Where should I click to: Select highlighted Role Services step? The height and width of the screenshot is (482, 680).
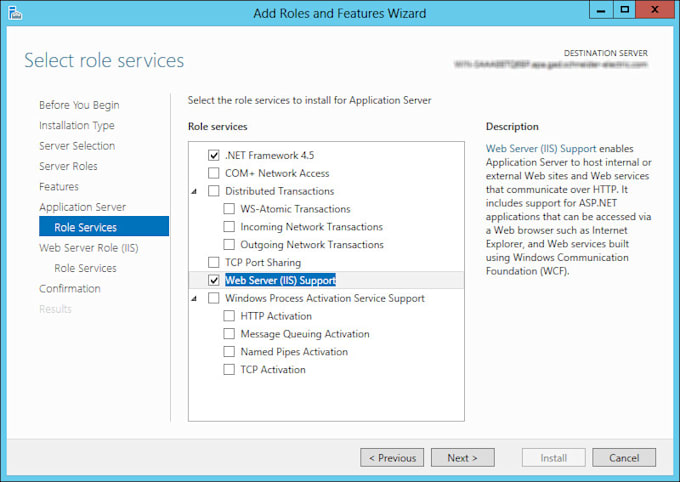pos(104,226)
